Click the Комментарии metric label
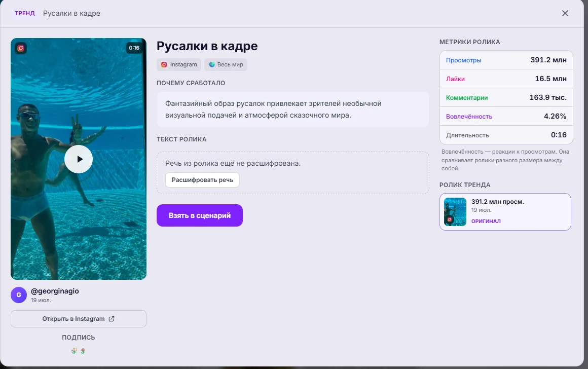Image resolution: width=588 pixels, height=369 pixels. click(x=467, y=97)
